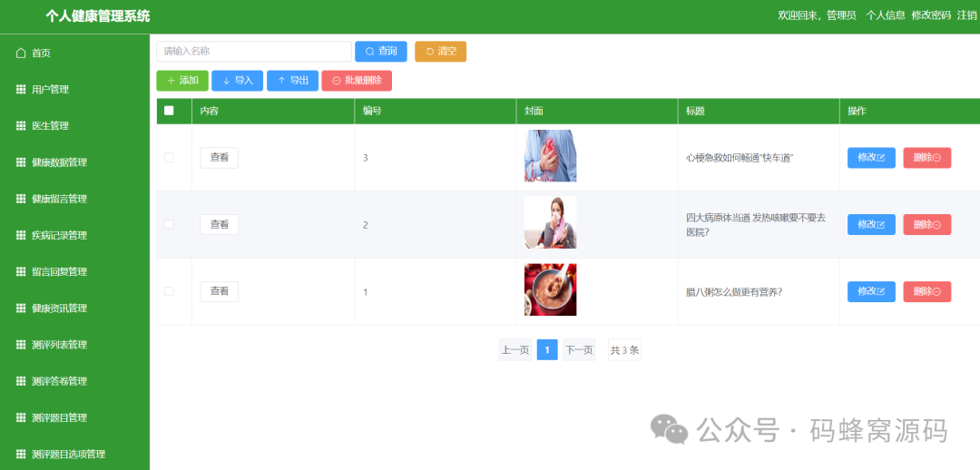This screenshot has width=980, height=470.
Task: Click the grid icon beside 用户管理
Action: [x=21, y=90]
